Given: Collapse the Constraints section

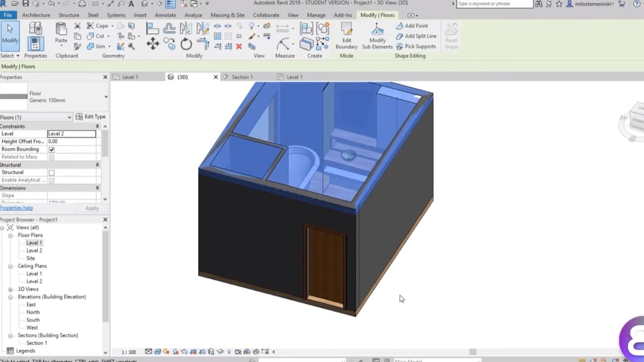Looking at the screenshot, I should (x=97, y=126).
